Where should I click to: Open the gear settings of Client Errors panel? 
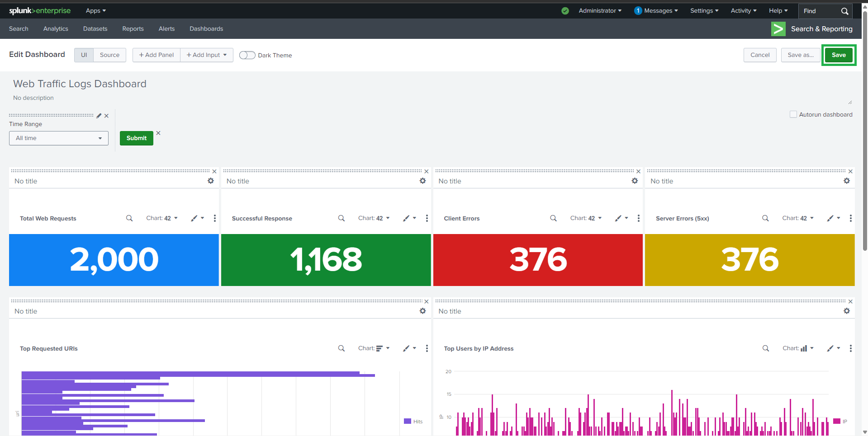[635, 181]
